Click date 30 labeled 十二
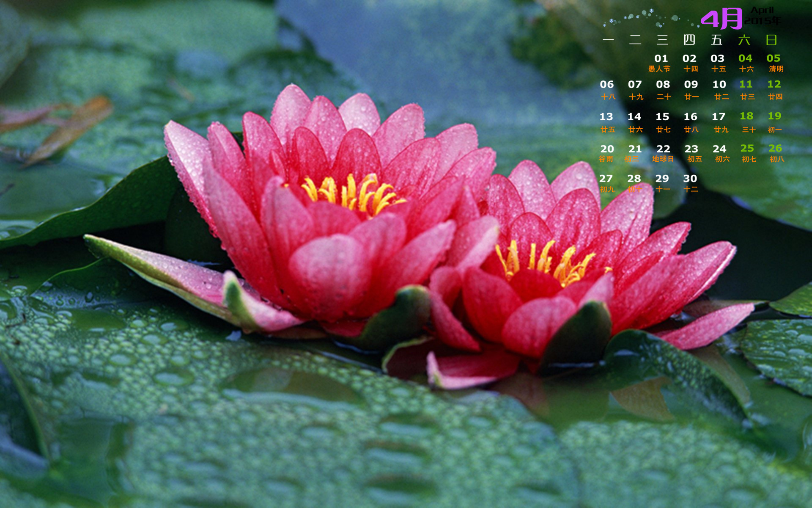812x508 pixels. pyautogui.click(x=690, y=179)
